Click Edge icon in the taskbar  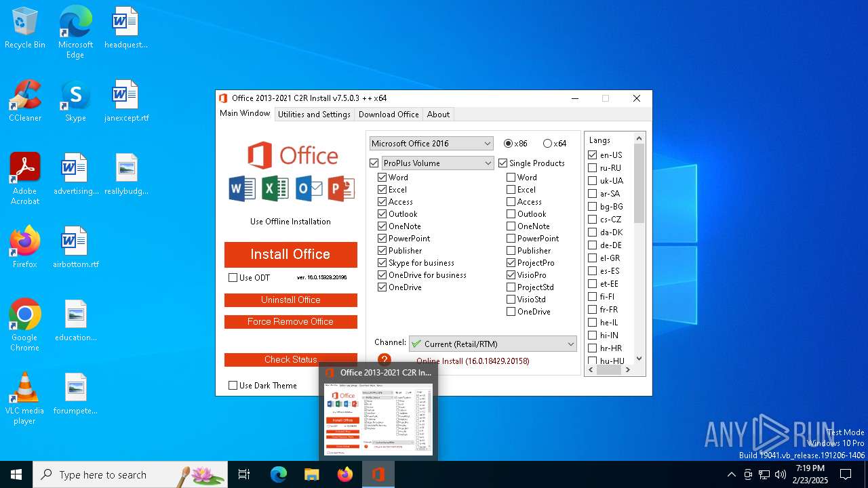279,474
